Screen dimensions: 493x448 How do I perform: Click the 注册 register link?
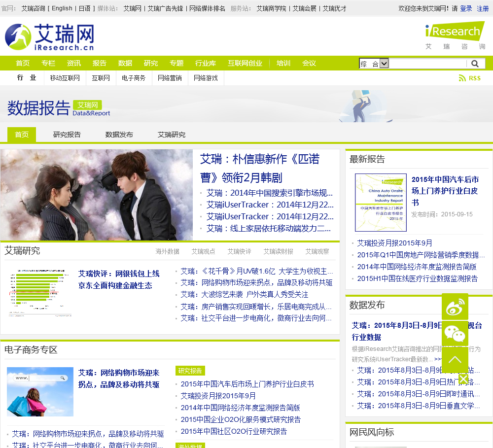(483, 8)
